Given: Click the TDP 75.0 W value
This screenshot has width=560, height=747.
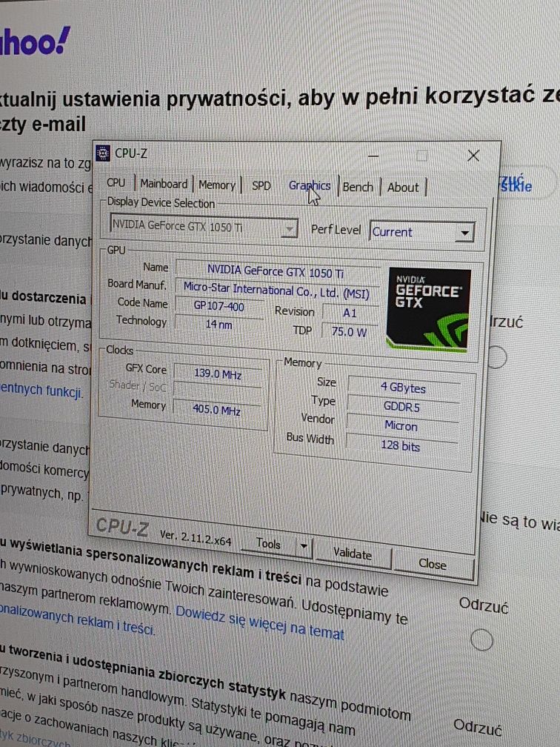Looking at the screenshot, I should (x=350, y=331).
